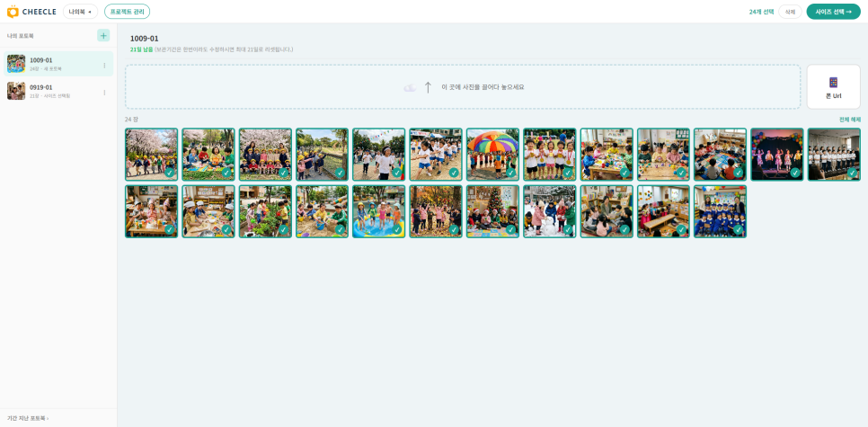Click the 21일 남음 remaining days text

click(141, 49)
